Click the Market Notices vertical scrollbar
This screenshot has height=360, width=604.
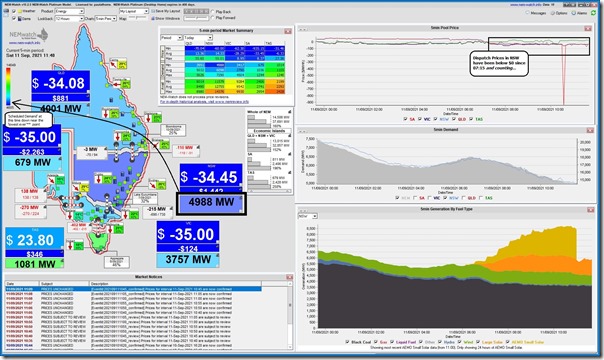point(291,316)
